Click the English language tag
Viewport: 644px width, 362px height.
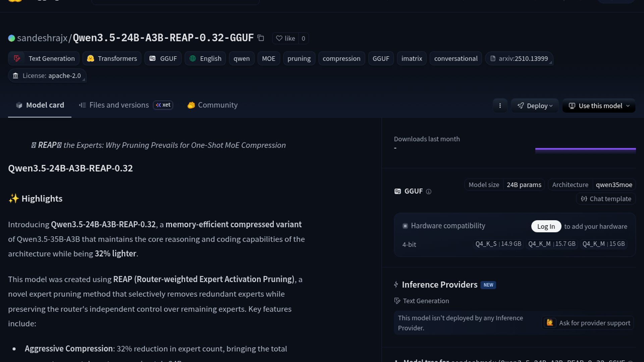pyautogui.click(x=205, y=58)
